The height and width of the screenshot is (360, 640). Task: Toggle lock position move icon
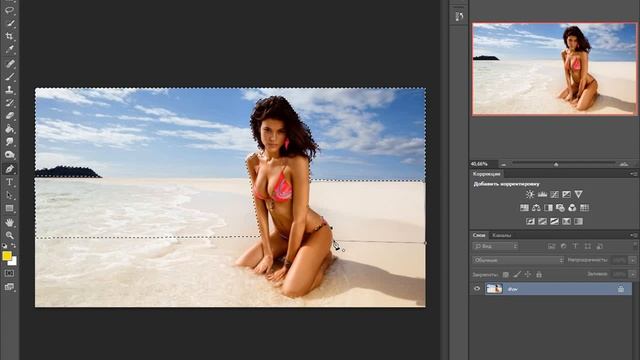pos(528,275)
